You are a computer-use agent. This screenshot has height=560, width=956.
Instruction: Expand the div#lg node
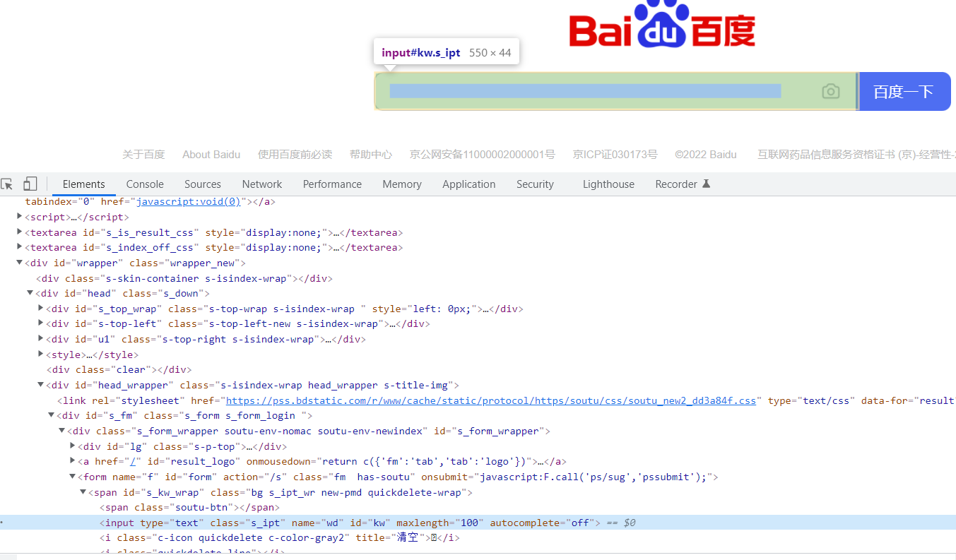pyautogui.click(x=73, y=446)
